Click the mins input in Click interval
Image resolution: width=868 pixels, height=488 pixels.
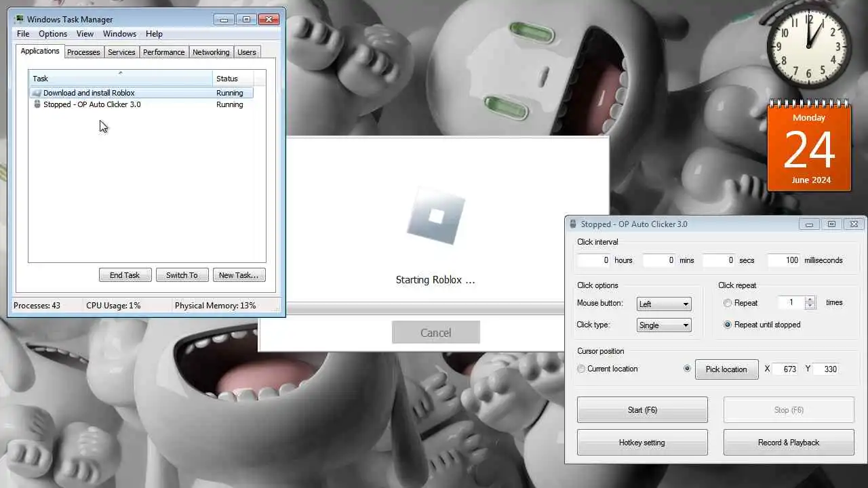(x=658, y=260)
